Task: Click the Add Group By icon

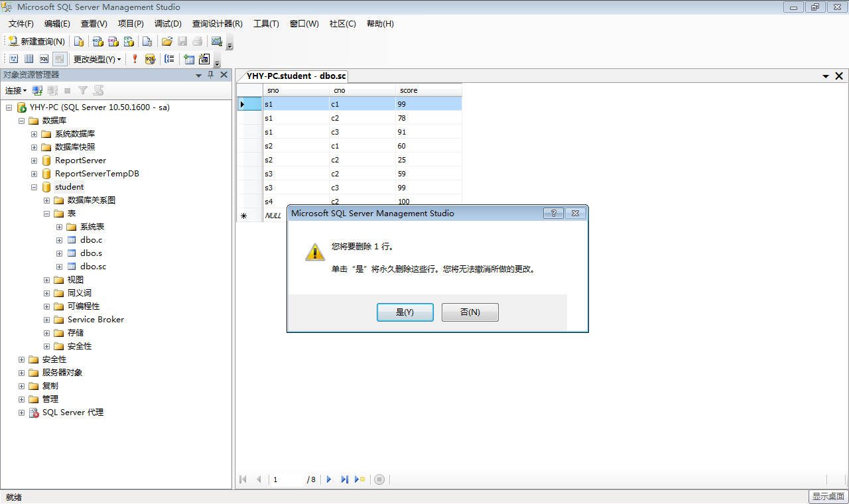Action: 170,59
